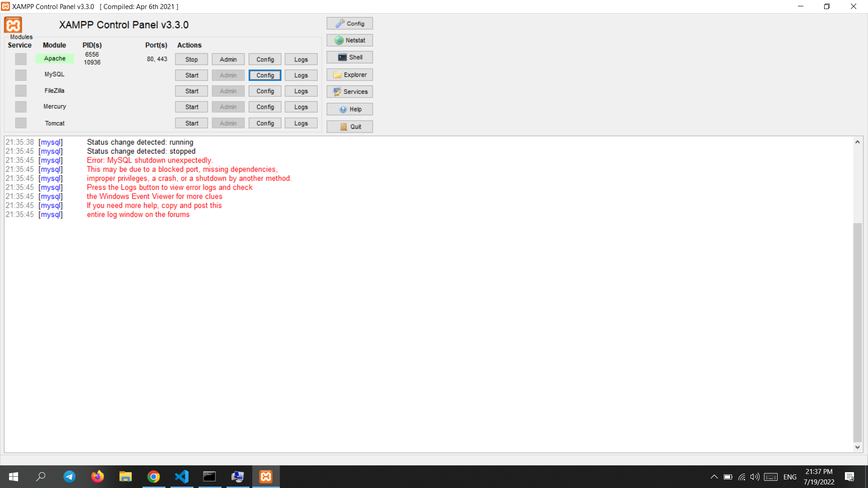Open Telegram from the taskbar

pyautogui.click(x=69, y=477)
